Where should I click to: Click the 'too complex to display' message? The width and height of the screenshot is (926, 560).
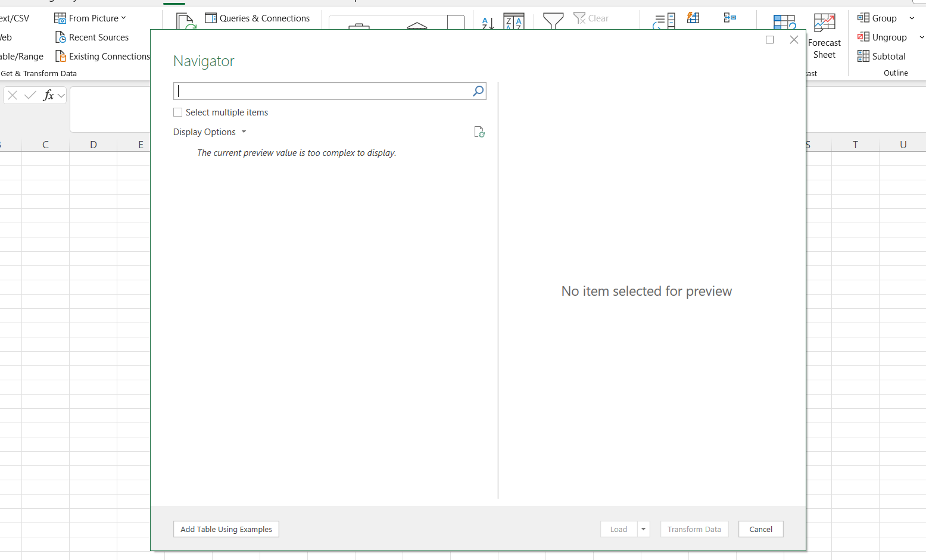click(x=297, y=153)
